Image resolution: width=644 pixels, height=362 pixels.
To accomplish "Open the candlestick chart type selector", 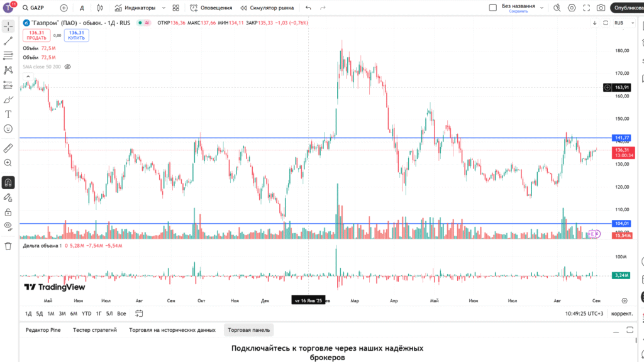I will [100, 8].
